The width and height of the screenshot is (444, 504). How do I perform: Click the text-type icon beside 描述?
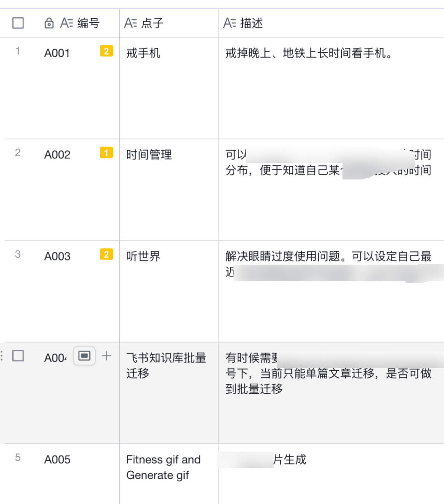click(229, 23)
